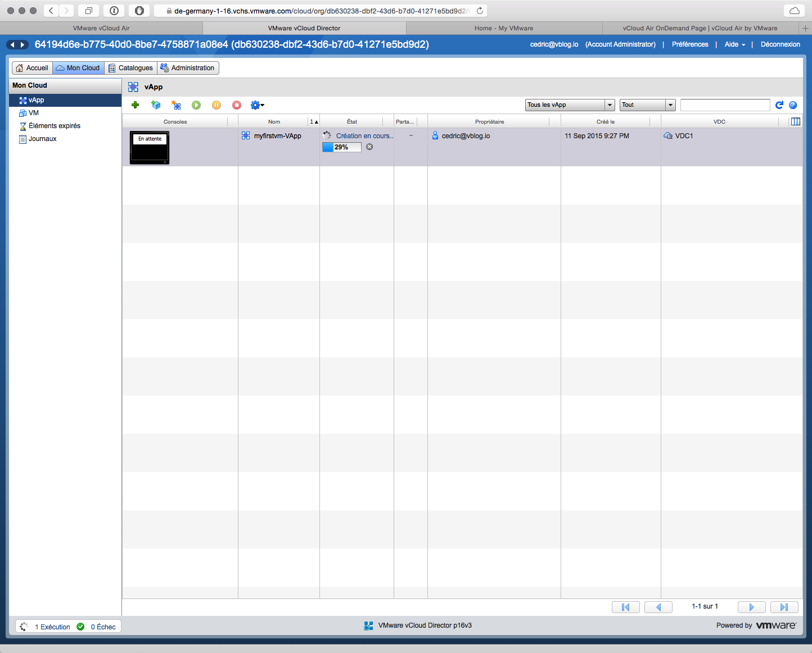
Task: Select VM in the Mon Cloud sidebar
Action: click(34, 113)
